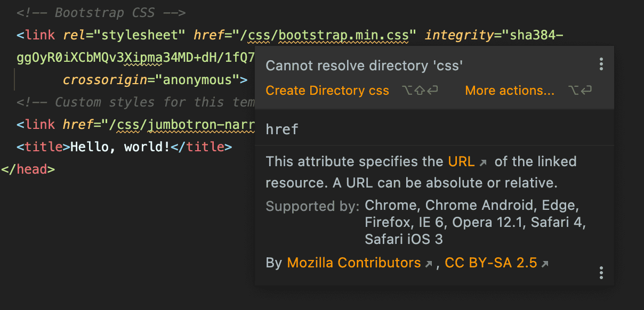Click the integrity attribute name
The width and height of the screenshot is (644, 310).
coord(458,36)
